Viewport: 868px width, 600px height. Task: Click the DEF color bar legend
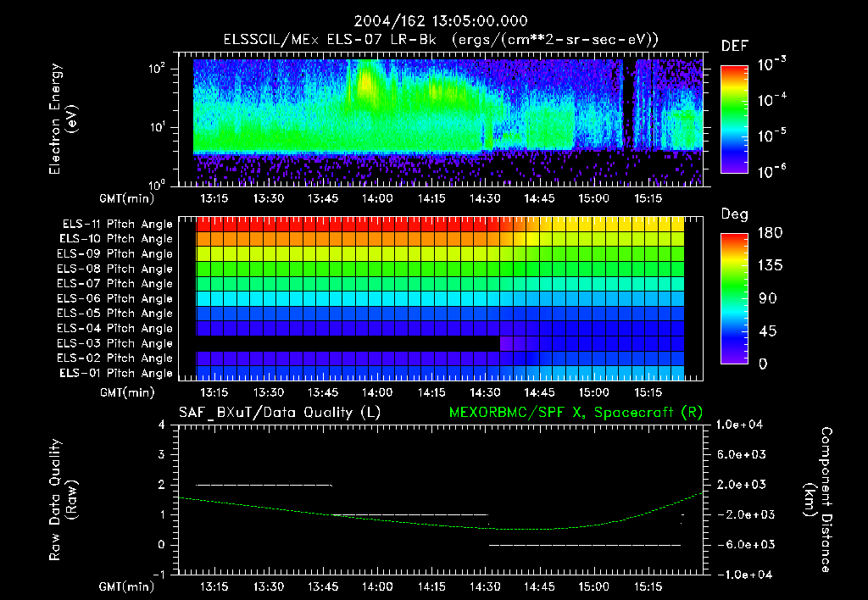click(734, 119)
